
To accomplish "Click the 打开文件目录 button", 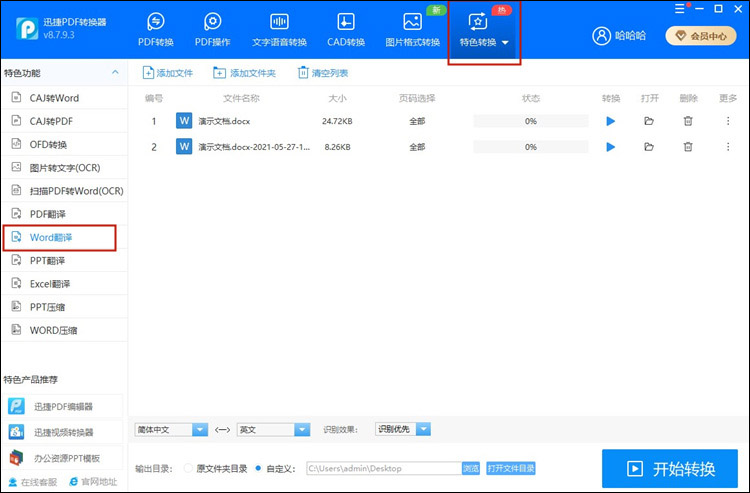I will pyautogui.click(x=511, y=468).
